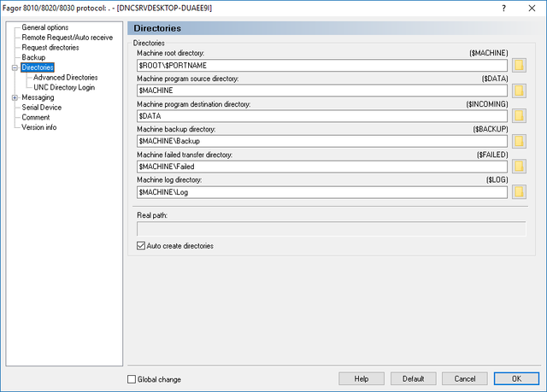Click the ($INCOMING) variable label

tap(487, 104)
